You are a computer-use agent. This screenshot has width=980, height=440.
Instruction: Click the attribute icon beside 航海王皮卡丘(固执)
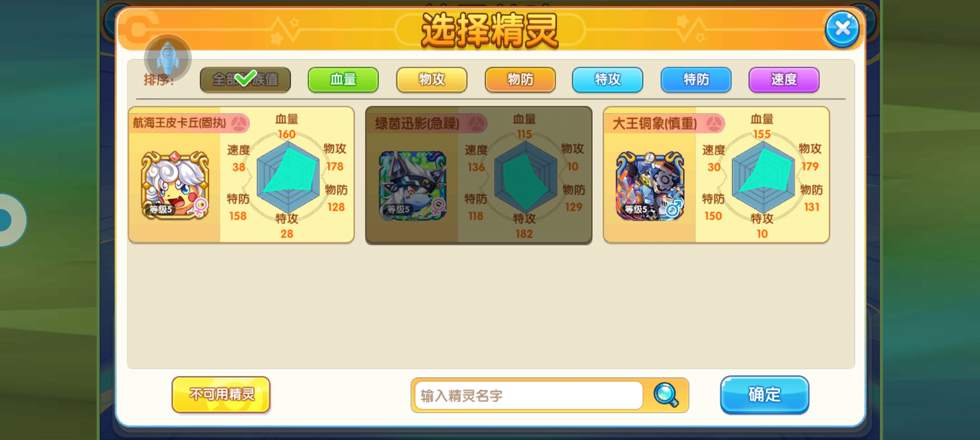click(x=239, y=123)
